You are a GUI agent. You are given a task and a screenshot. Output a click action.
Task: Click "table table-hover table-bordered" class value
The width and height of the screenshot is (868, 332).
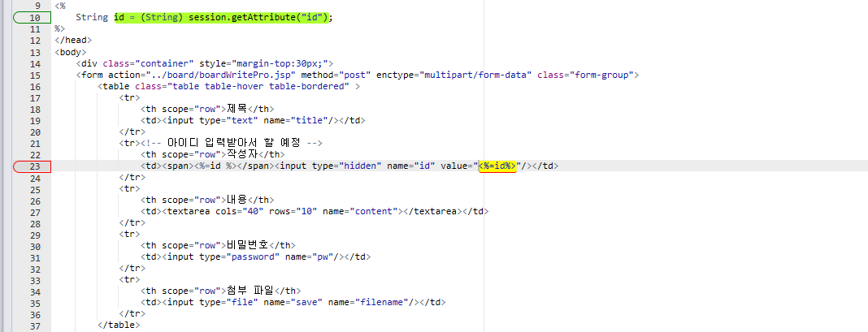(258, 86)
